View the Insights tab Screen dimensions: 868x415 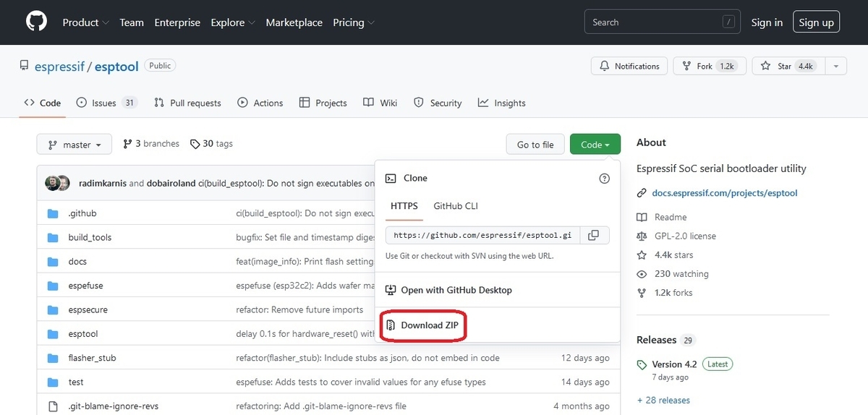(502, 103)
